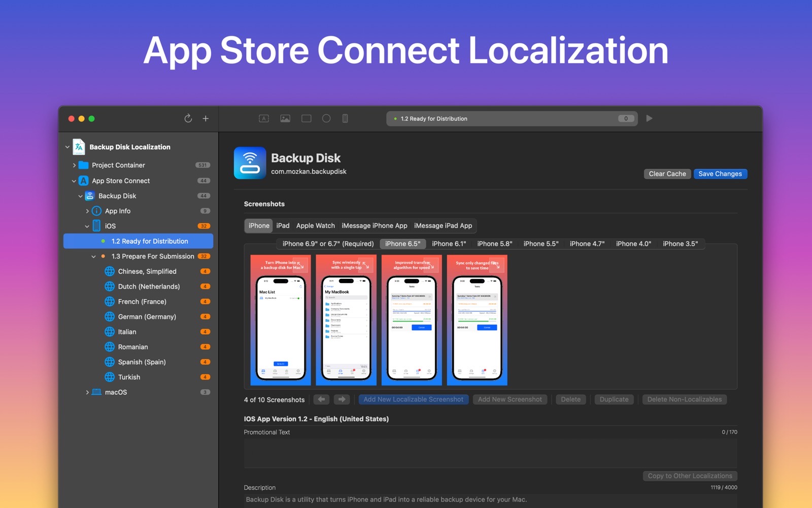
Task: Click into the Promotional Text field
Action: click(x=490, y=453)
